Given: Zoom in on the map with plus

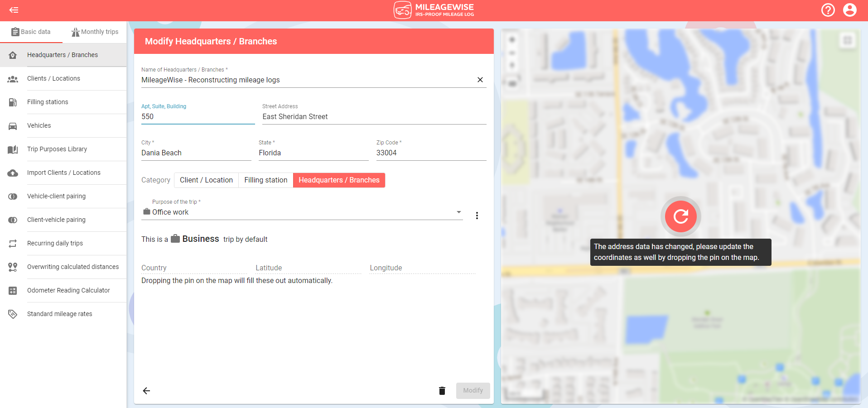Looking at the screenshot, I should (x=512, y=40).
